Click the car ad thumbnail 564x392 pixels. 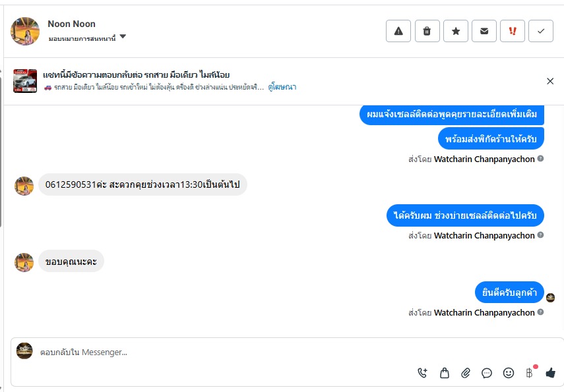click(x=25, y=80)
